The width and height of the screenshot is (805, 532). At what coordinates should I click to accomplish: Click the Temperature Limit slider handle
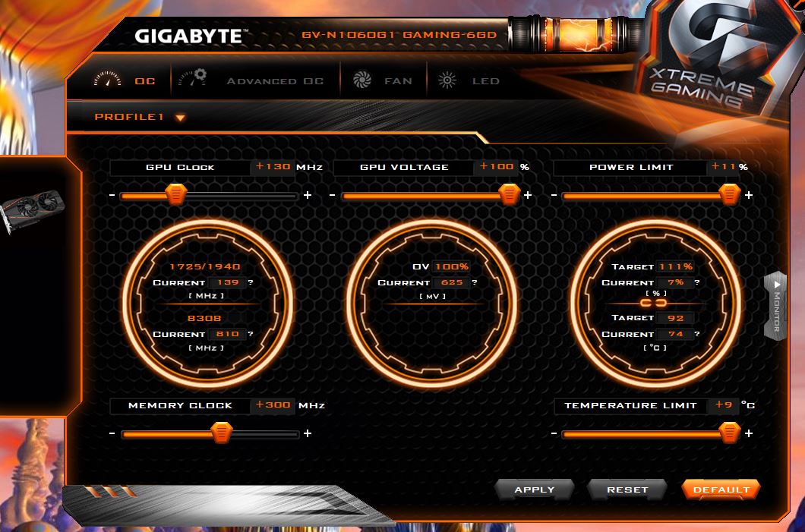[x=730, y=433]
